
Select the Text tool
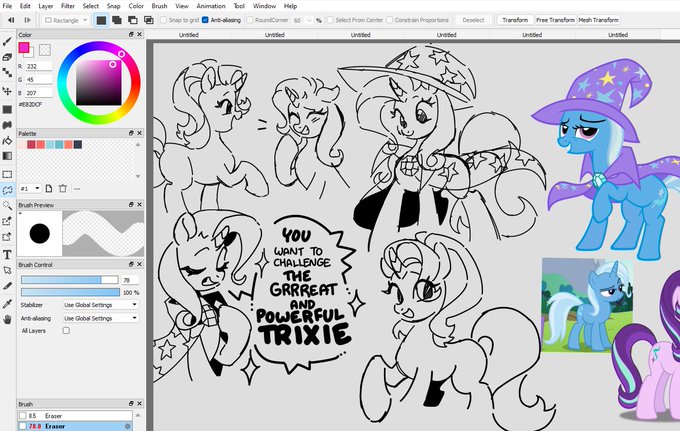point(7,255)
